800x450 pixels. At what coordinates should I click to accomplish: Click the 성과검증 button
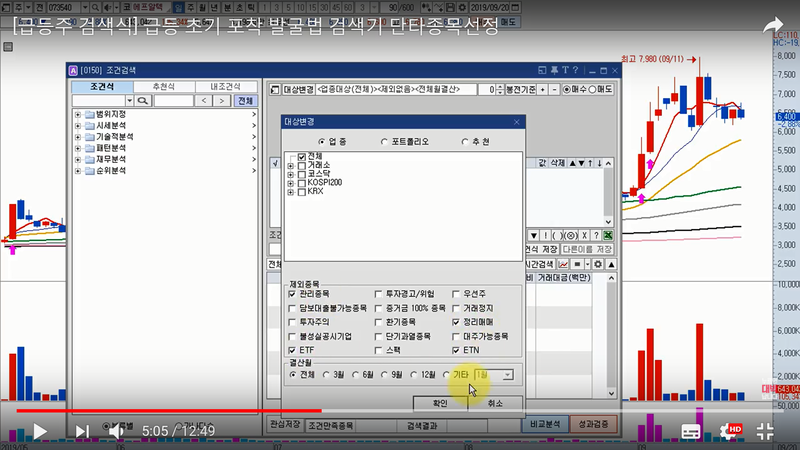[x=593, y=424]
